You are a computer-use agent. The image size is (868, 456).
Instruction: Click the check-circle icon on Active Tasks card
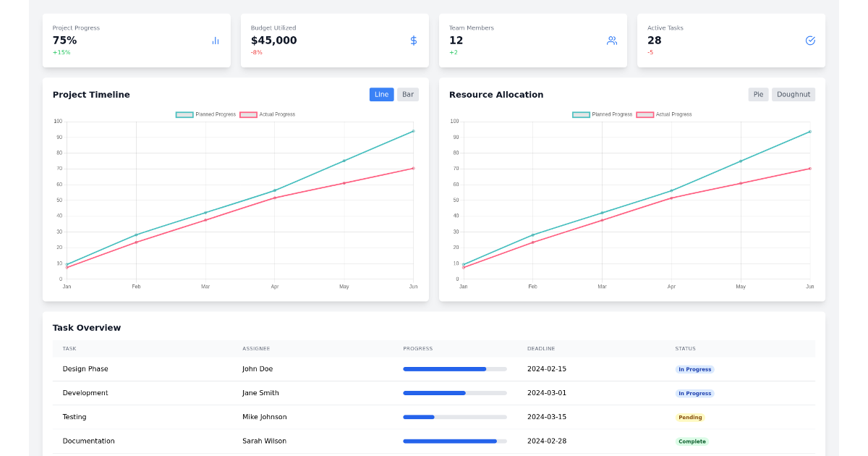click(x=809, y=41)
